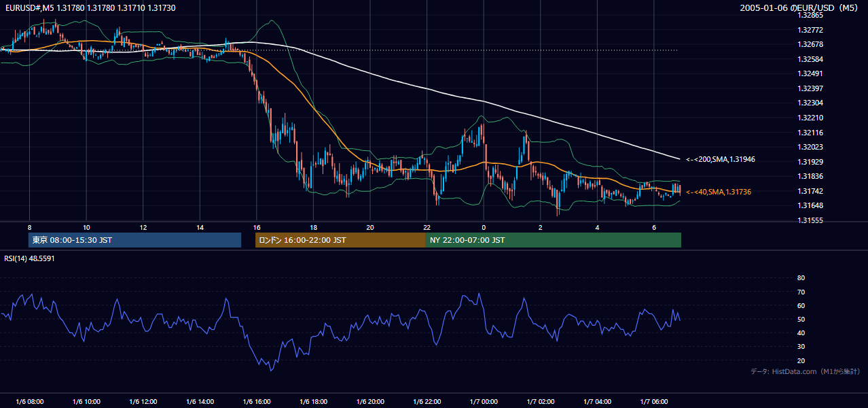Click the 200 SMA label reading 1.31946

(x=721, y=159)
